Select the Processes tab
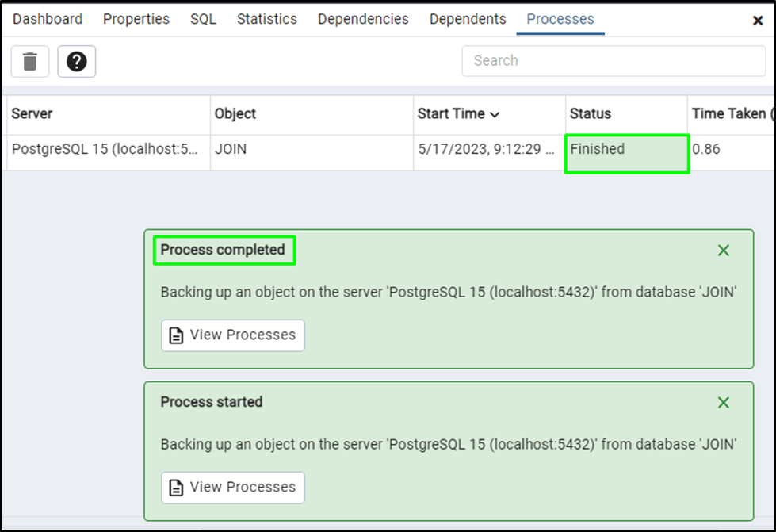776x532 pixels. click(x=560, y=19)
